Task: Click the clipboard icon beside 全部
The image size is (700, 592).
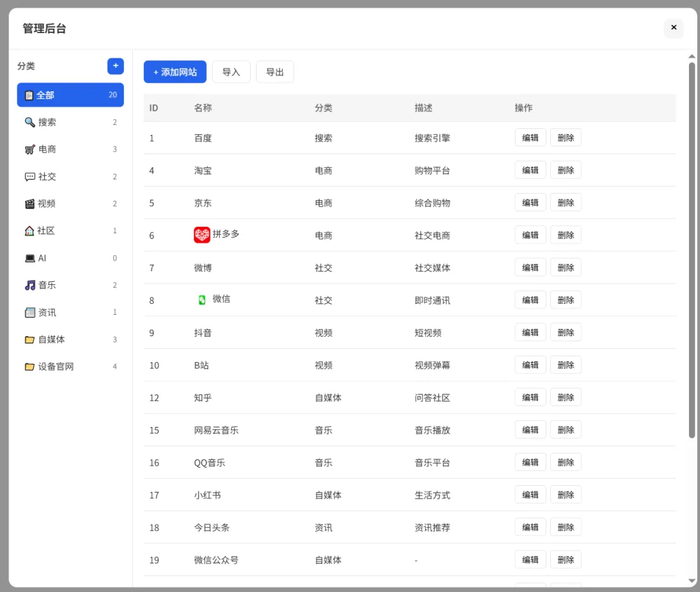Action: pos(29,95)
